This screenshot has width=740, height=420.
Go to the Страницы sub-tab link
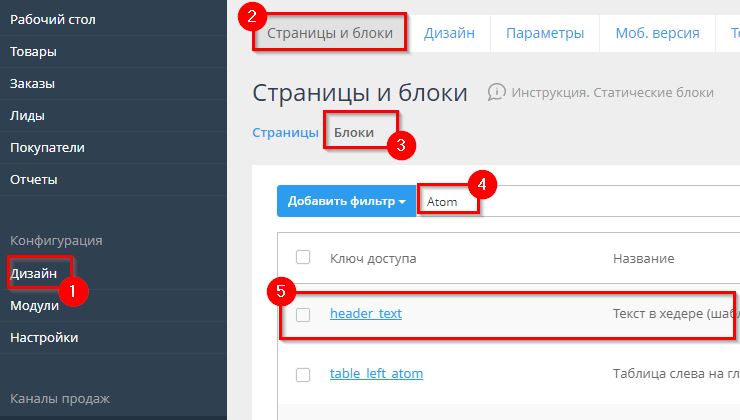[x=284, y=132]
